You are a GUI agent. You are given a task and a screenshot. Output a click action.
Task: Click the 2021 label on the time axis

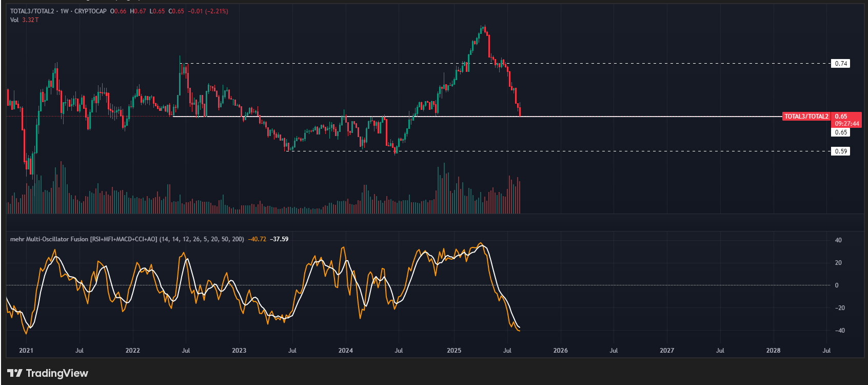tap(26, 351)
